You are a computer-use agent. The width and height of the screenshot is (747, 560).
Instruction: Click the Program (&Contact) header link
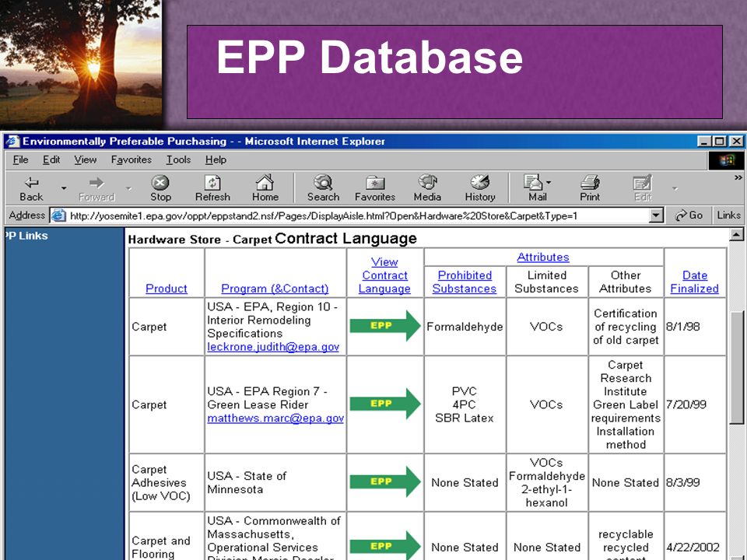275,289
